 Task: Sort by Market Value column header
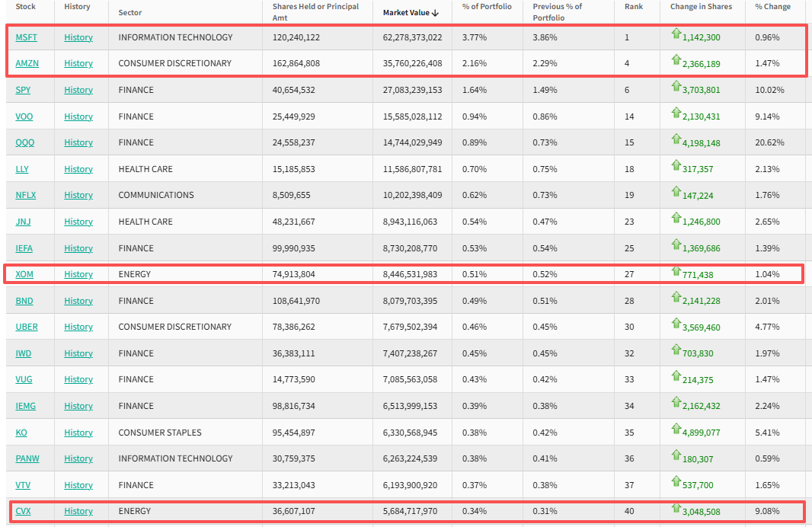point(411,12)
